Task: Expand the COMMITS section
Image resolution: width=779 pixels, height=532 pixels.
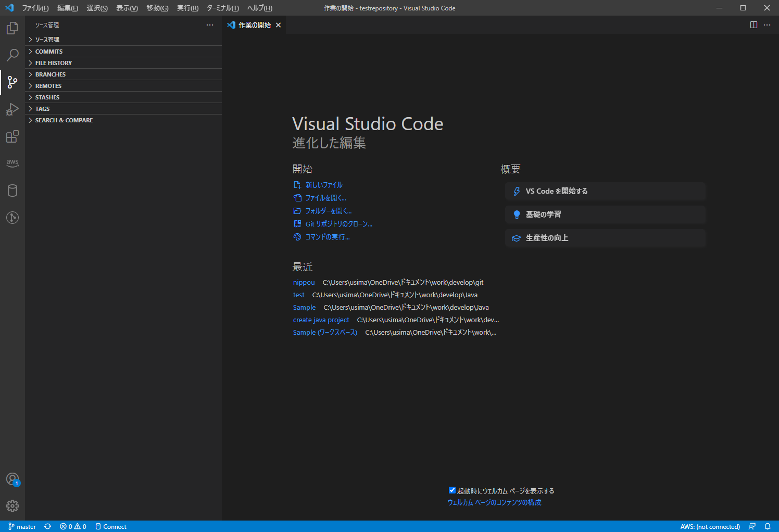Action: (x=123, y=51)
